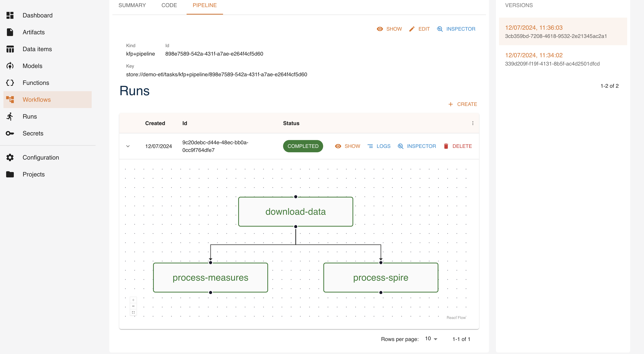This screenshot has width=644, height=354.
Task: Click CREATE to add a new run
Action: [463, 104]
